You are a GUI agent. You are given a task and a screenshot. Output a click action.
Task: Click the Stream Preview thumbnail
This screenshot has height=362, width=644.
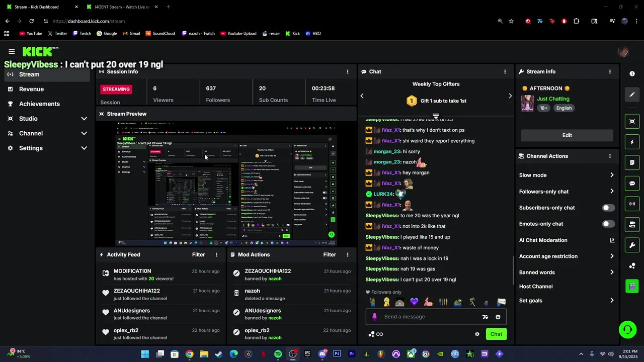click(226, 184)
